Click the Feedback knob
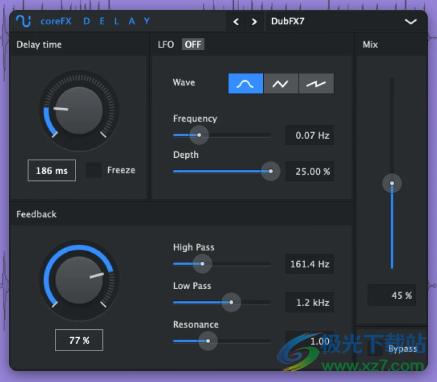Image resolution: width=437 pixels, height=382 pixels. click(x=79, y=280)
